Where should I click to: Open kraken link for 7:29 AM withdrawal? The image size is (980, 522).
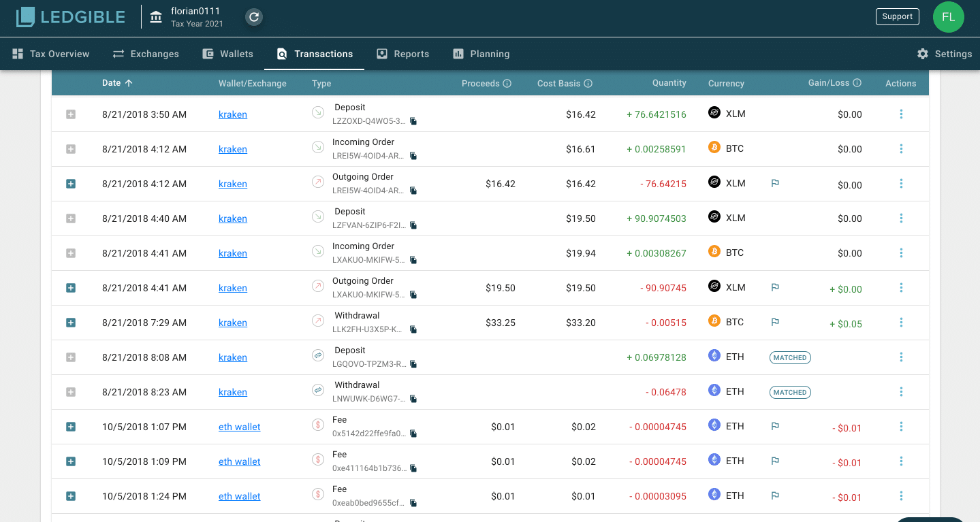[233, 323]
